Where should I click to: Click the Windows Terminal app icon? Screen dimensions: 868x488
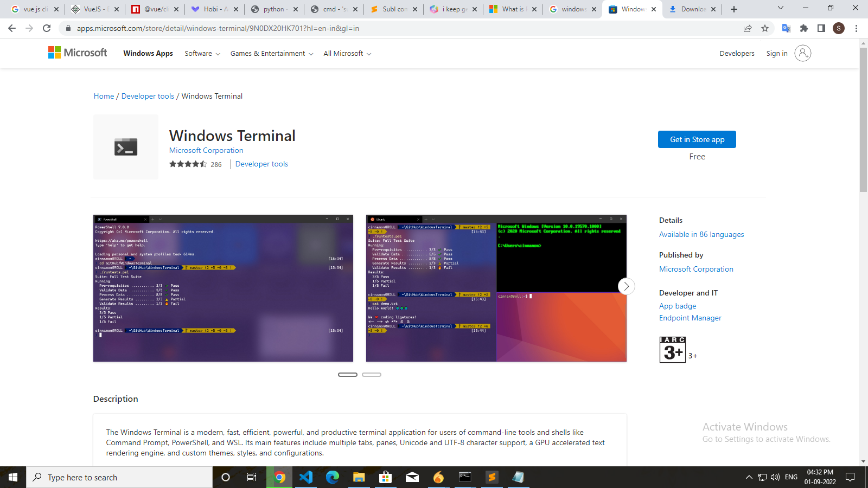(x=126, y=147)
